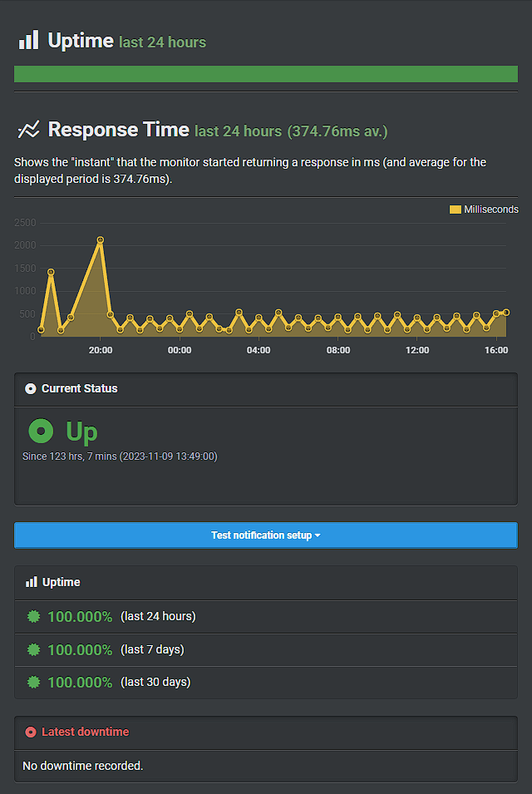Image resolution: width=532 pixels, height=794 pixels.
Task: Click the Latest downtime panel heading
Action: [85, 732]
